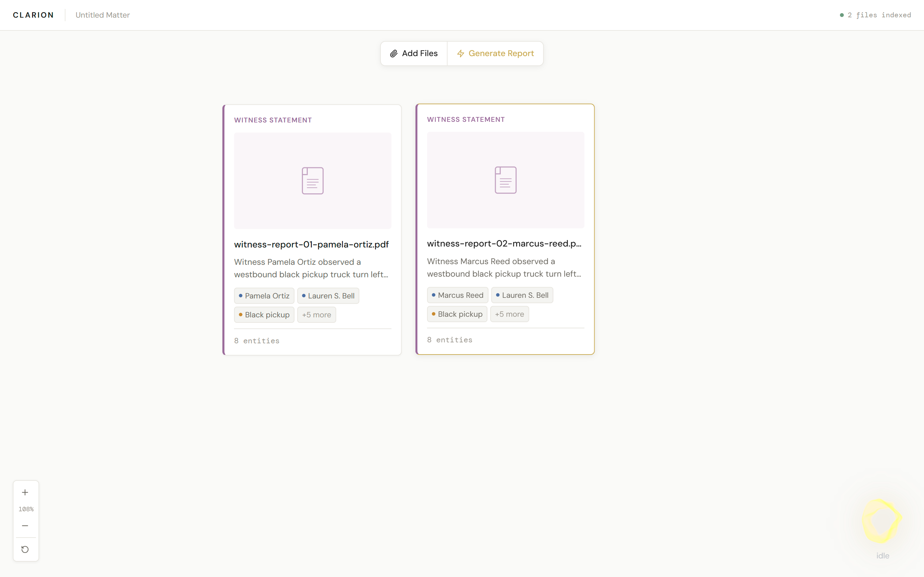Expand +5 more entities on Pamela Ortiz card
The width and height of the screenshot is (924, 577).
pyautogui.click(x=316, y=315)
